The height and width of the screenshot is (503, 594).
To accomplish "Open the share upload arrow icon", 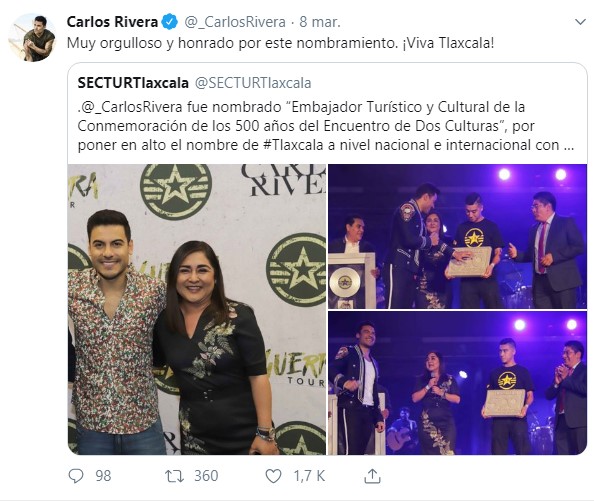I will coord(372,476).
